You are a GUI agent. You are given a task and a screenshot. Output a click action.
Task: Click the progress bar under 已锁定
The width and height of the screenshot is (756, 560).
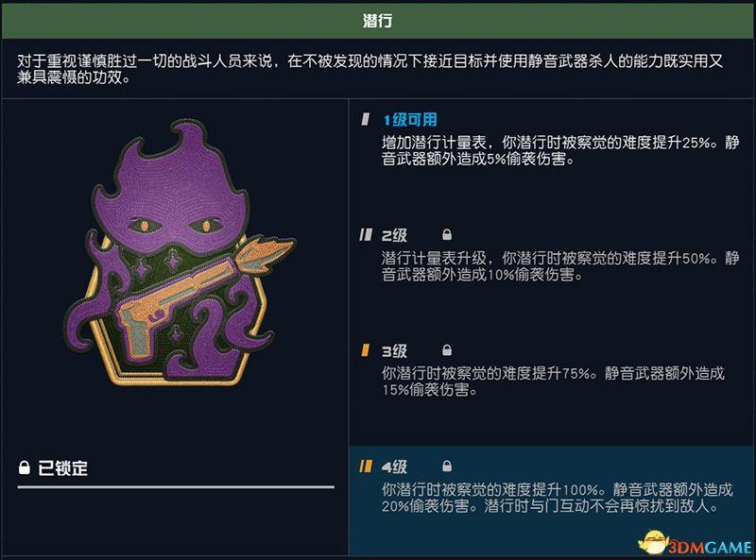176,487
